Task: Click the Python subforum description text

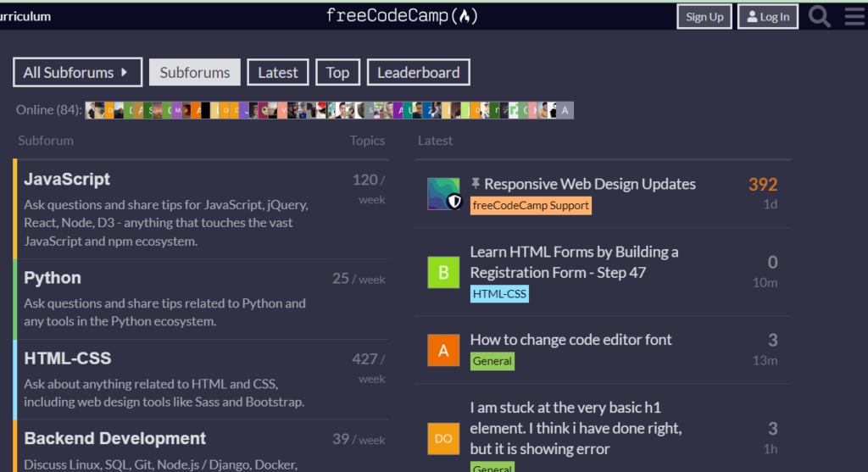Action: point(164,312)
